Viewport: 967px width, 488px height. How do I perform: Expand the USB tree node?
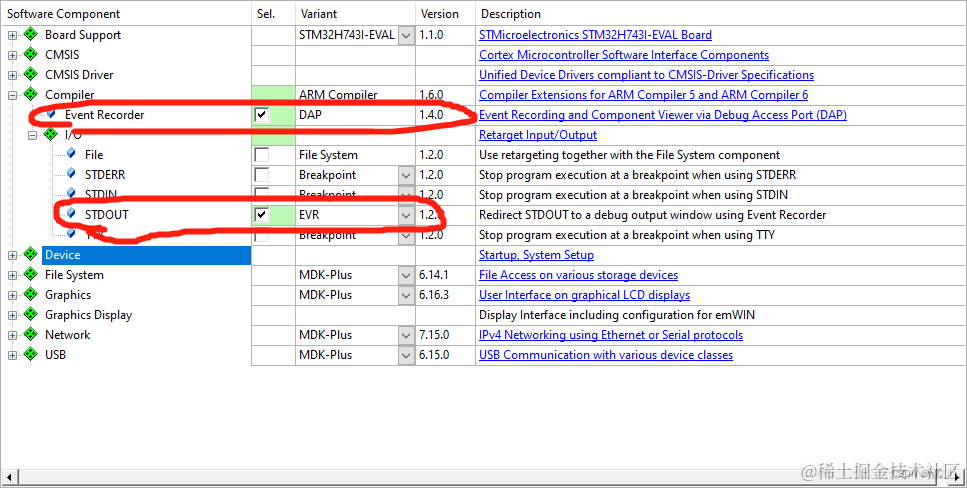pyautogui.click(x=12, y=355)
